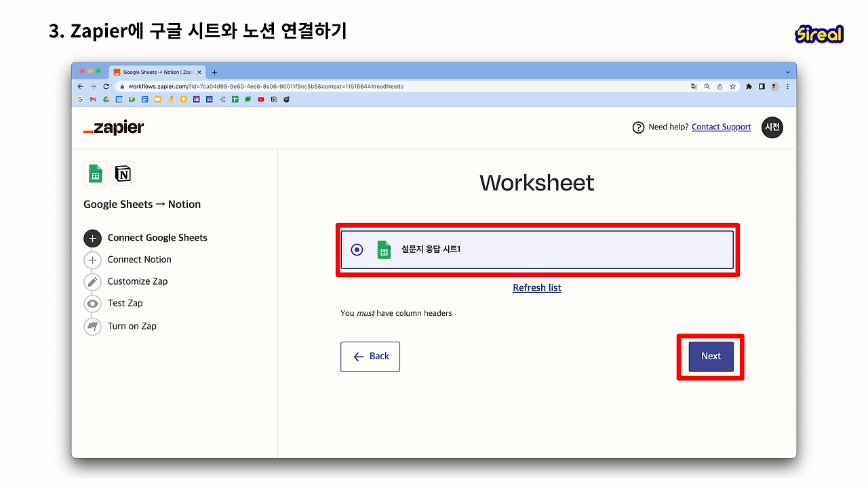868x488 pixels.
Task: Click the plus icon beside Connect Google Sheets
Action: tap(92, 238)
